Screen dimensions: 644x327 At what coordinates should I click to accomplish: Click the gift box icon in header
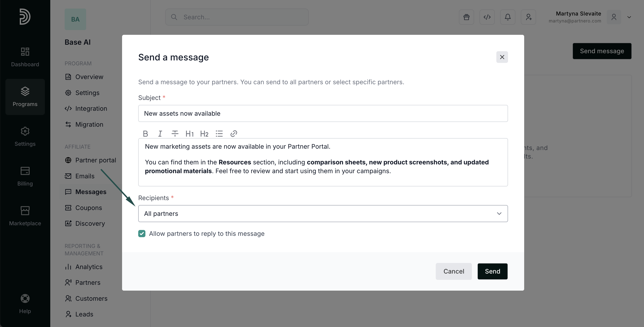pyautogui.click(x=466, y=17)
